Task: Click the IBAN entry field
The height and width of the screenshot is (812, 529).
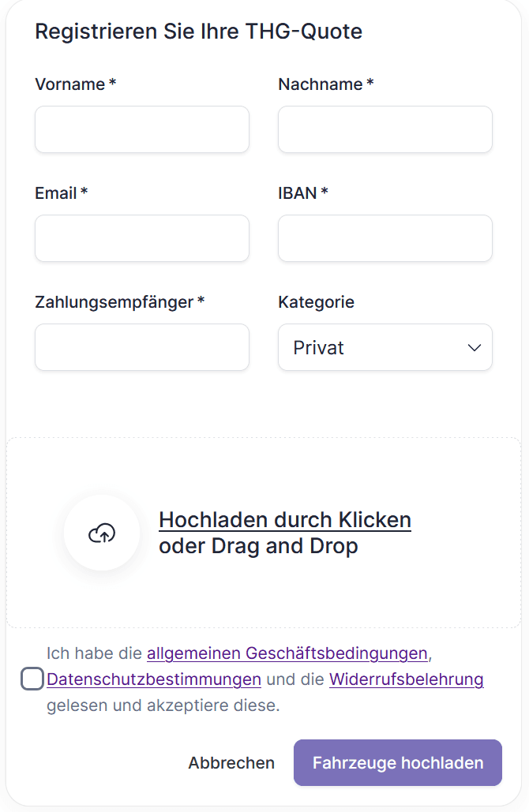Action: 385,238
